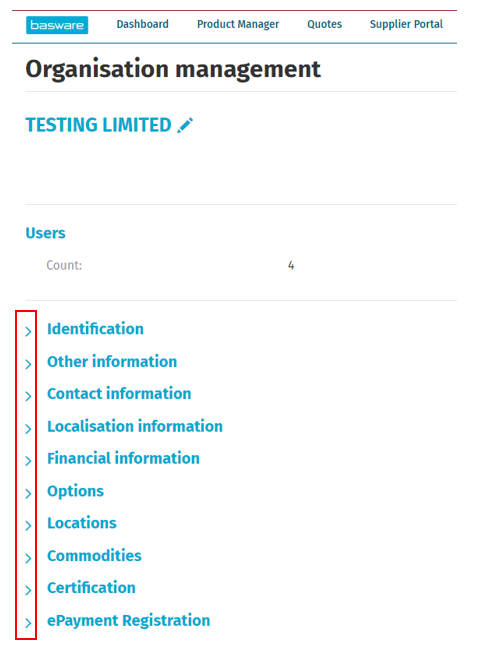Click the Users section heading
The width and height of the screenshot is (478, 647).
(45, 233)
